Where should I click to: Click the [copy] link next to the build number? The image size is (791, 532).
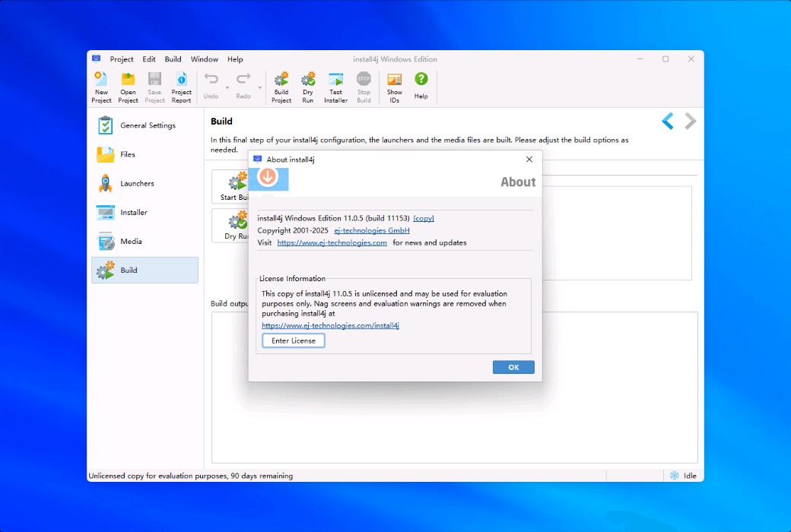tap(423, 218)
